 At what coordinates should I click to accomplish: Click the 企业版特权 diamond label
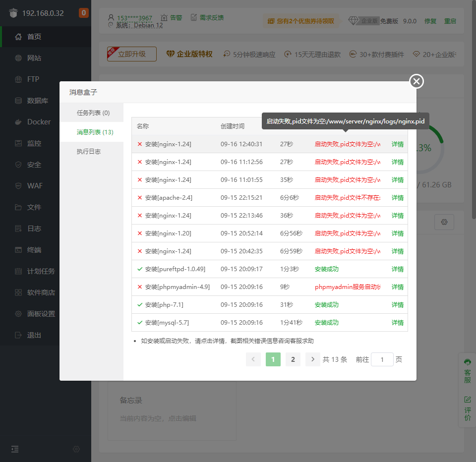[189, 54]
